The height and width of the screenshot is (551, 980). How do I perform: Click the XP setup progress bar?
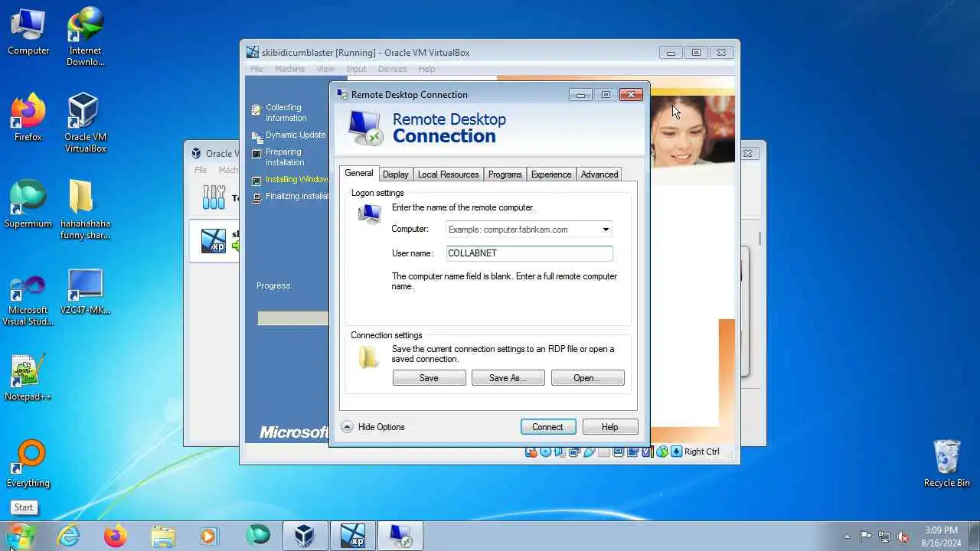coord(292,318)
